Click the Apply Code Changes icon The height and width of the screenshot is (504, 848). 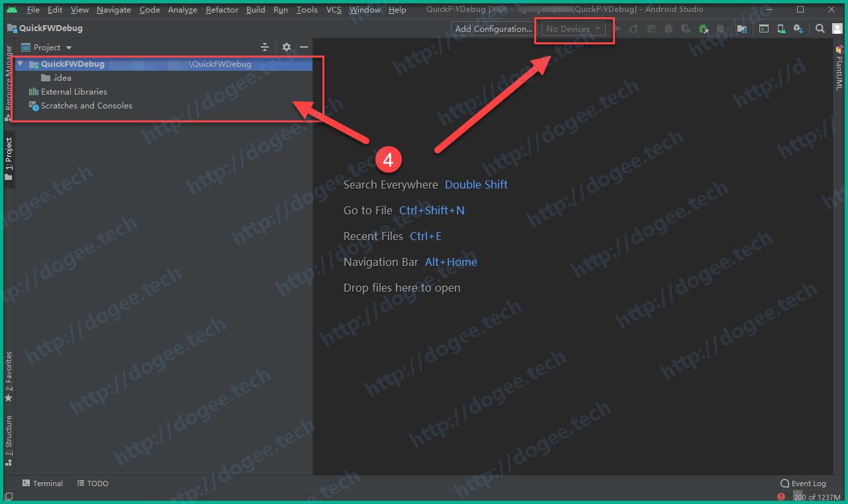coord(651,29)
